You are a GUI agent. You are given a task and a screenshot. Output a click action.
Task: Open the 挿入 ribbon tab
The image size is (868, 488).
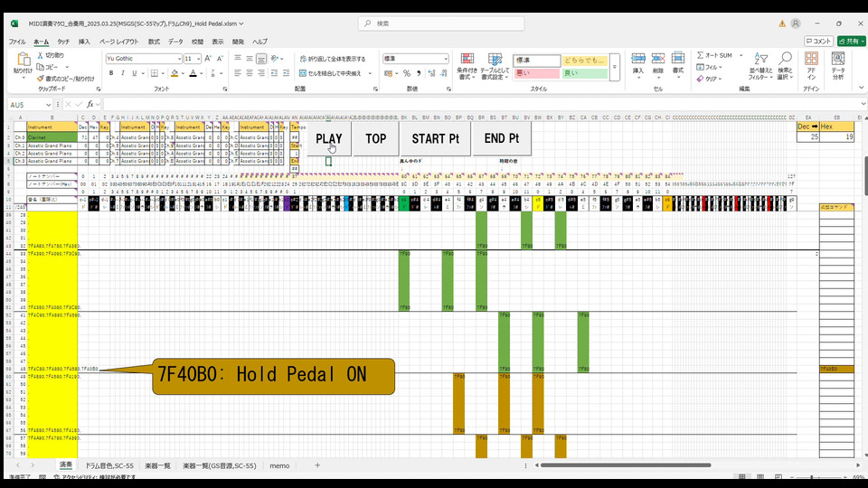(84, 42)
